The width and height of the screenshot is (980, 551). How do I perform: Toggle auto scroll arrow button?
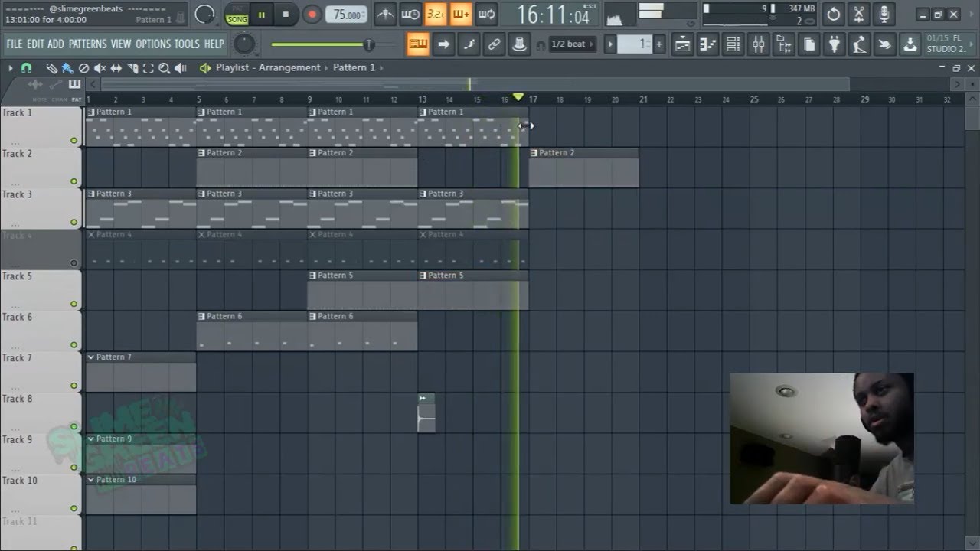pos(443,44)
